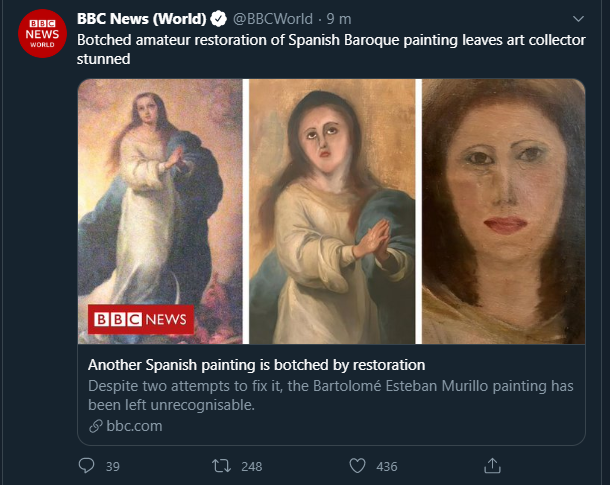Click the 248 retweets count
Screen dimensions: 610x485
click(x=251, y=466)
